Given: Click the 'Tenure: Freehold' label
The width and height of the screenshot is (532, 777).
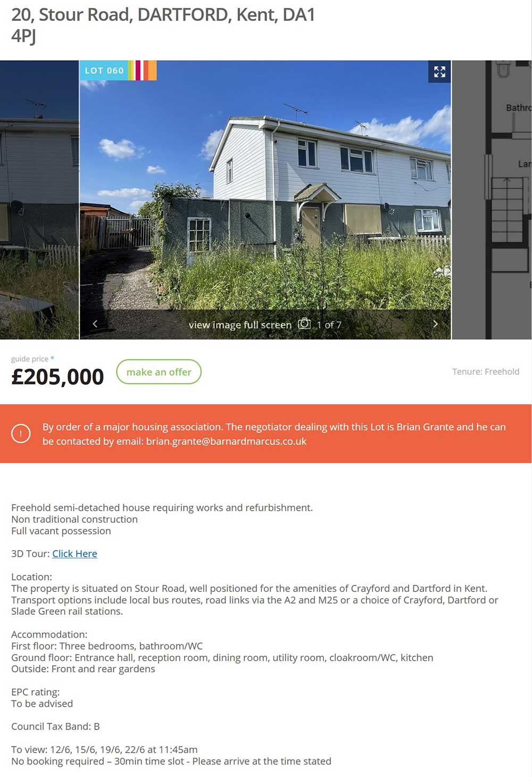Looking at the screenshot, I should tap(486, 371).
